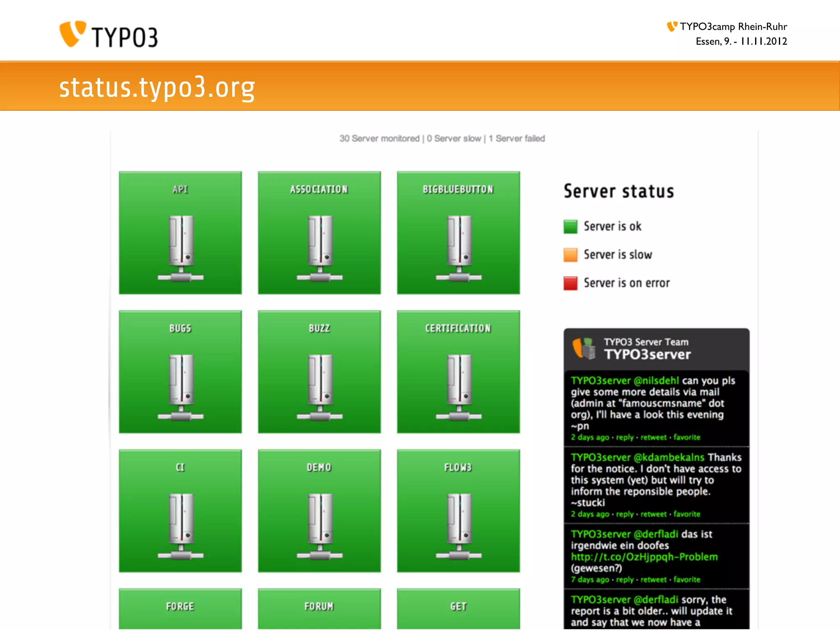Open the '7 days ago' timestamp link
840x630 pixels.
pyautogui.click(x=590, y=580)
